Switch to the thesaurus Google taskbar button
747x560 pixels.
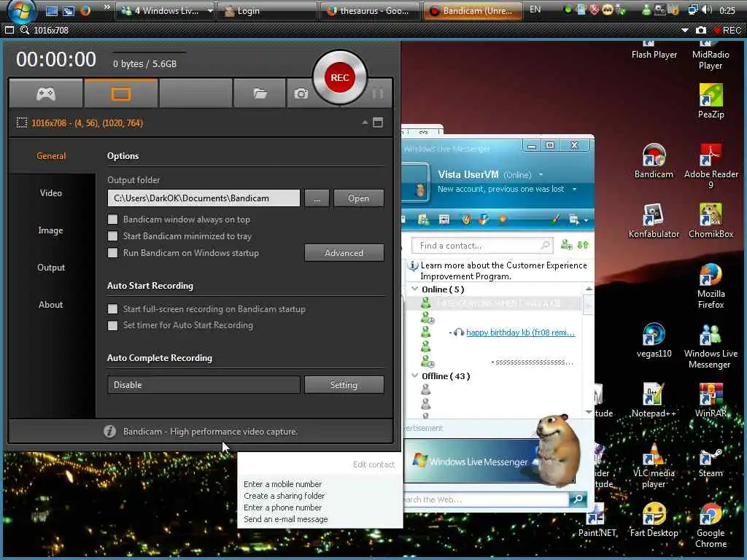tap(369, 10)
